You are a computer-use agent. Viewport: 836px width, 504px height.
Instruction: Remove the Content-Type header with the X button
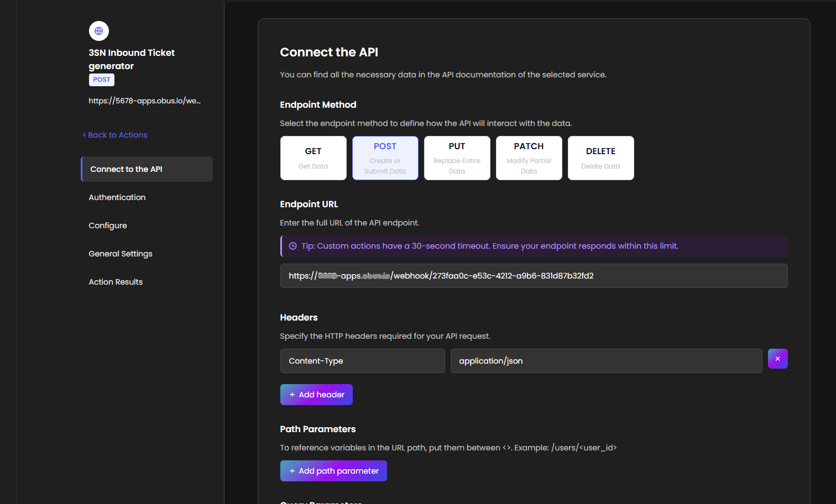[777, 359]
